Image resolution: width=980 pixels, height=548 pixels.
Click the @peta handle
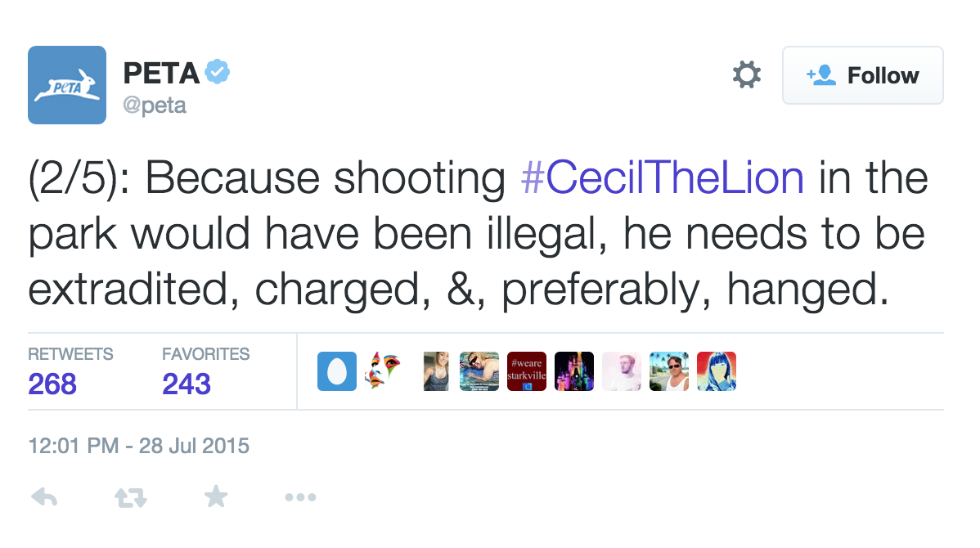(x=155, y=106)
